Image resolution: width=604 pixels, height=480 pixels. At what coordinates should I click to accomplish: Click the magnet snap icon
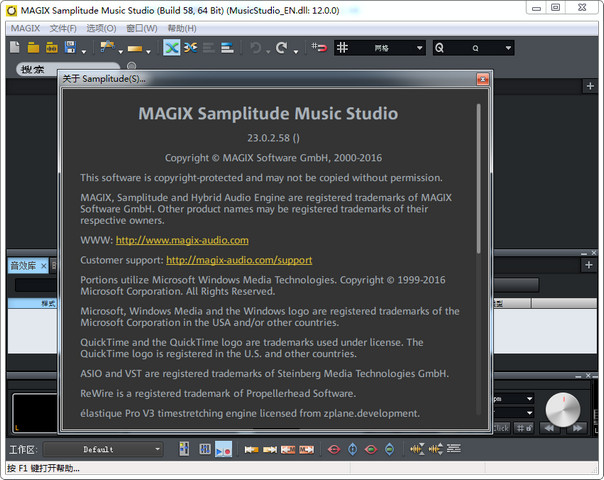[320, 48]
